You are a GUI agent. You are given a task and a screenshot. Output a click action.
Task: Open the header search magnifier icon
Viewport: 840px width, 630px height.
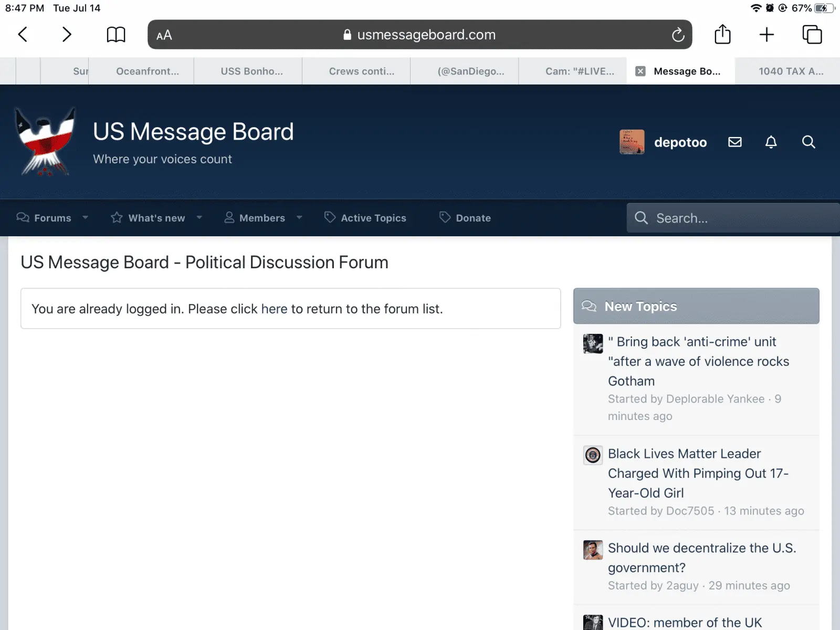pyautogui.click(x=808, y=142)
